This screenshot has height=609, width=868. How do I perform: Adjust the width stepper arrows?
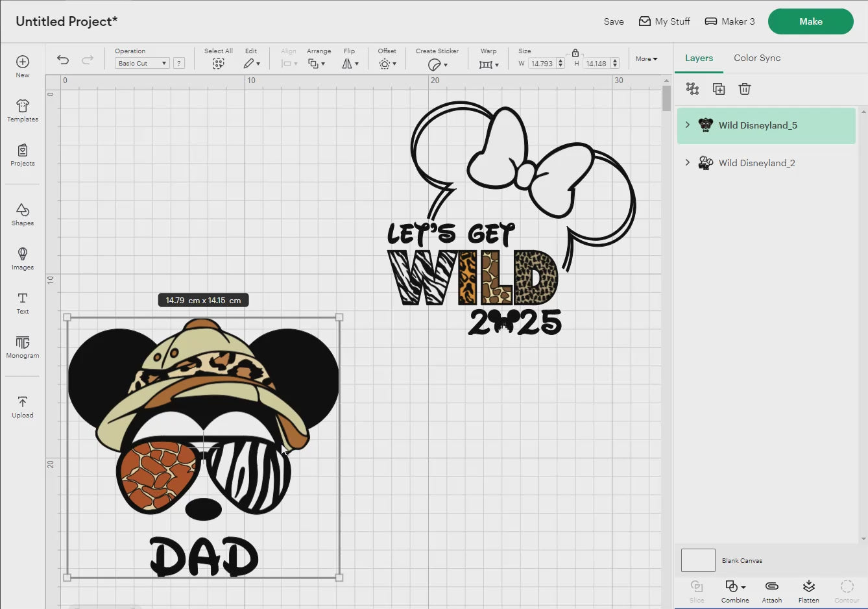click(x=561, y=64)
